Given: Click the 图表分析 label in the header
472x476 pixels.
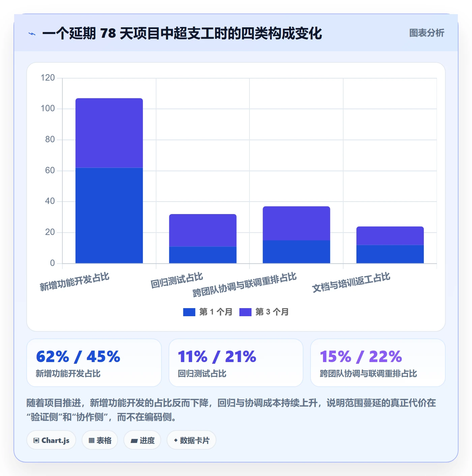Looking at the screenshot, I should coord(426,33).
